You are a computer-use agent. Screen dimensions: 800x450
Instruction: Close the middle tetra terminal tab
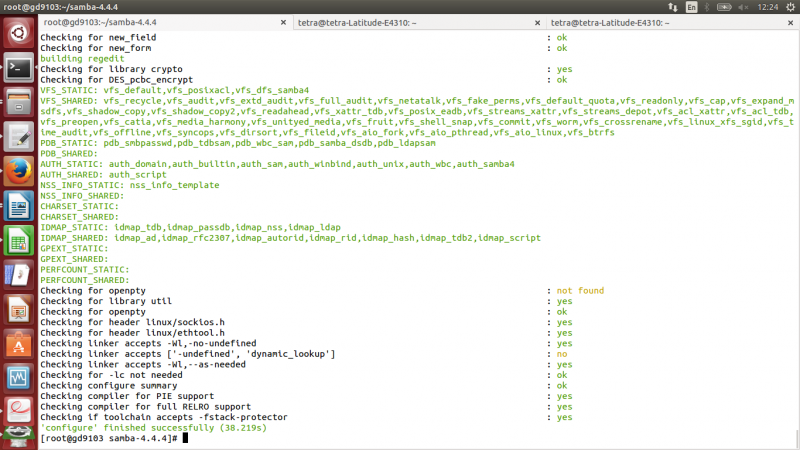coord(537,22)
